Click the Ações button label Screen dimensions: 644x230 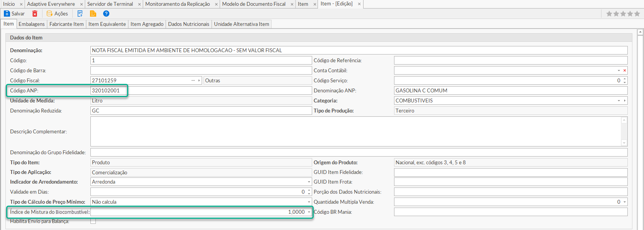[61, 14]
